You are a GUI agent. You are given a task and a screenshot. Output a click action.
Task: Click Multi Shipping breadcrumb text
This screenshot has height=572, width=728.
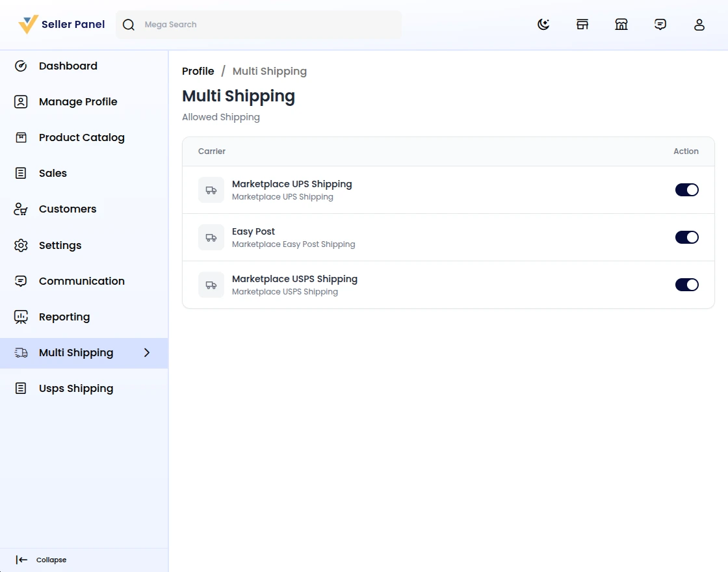(269, 71)
